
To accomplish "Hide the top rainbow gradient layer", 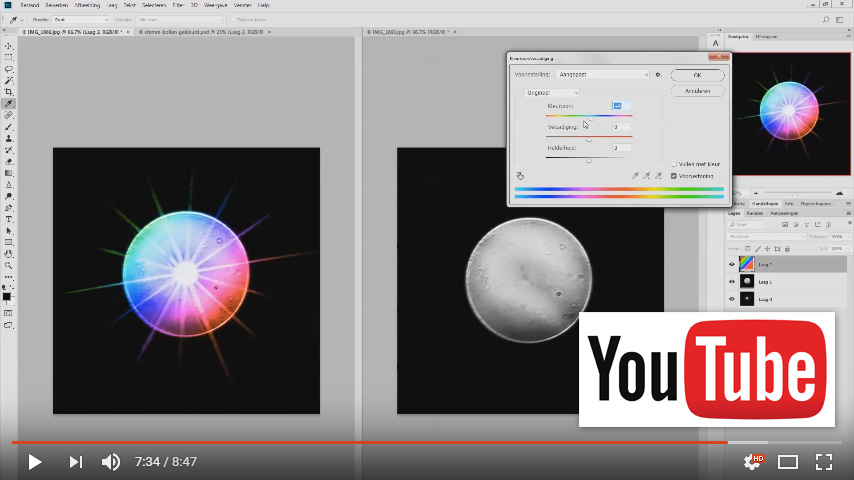I will [732, 265].
